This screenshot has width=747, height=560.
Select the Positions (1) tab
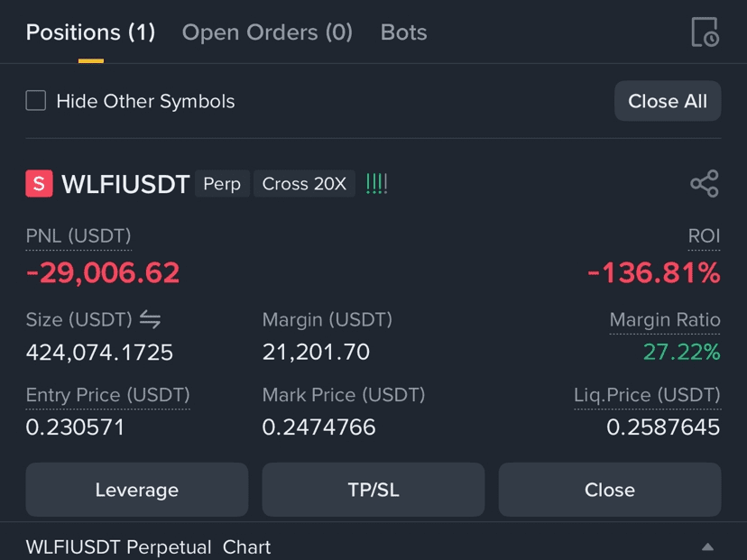tap(90, 32)
